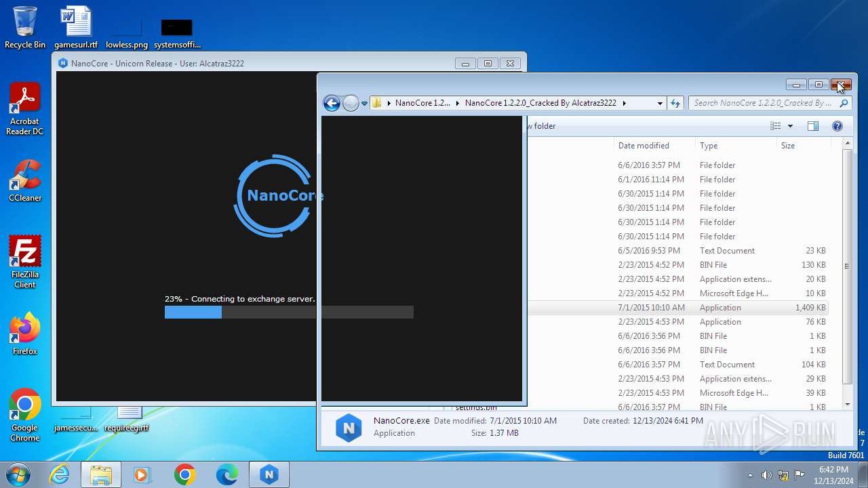The width and height of the screenshot is (868, 488).
Task: Show hidden system tray icons
Action: (750, 475)
